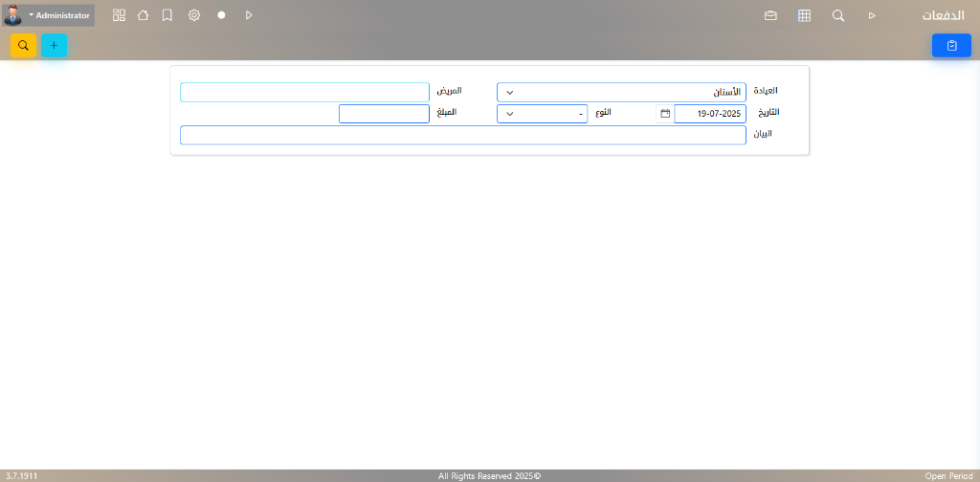Click the المريض patient input field
The width and height of the screenshot is (980, 482).
pos(304,92)
